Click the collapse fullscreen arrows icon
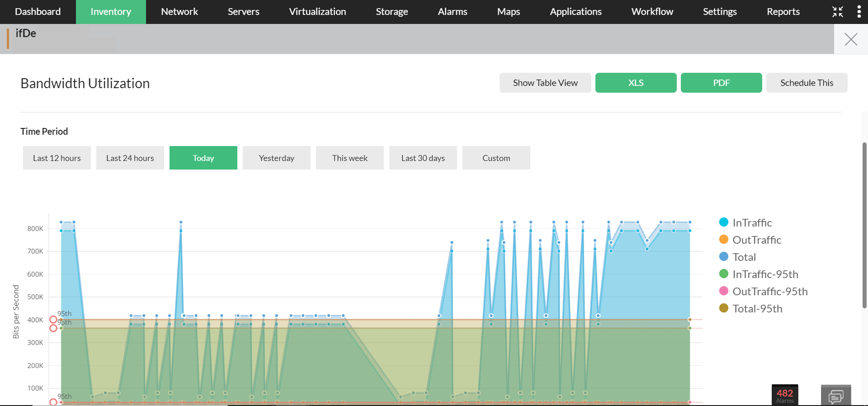 [x=837, y=12]
